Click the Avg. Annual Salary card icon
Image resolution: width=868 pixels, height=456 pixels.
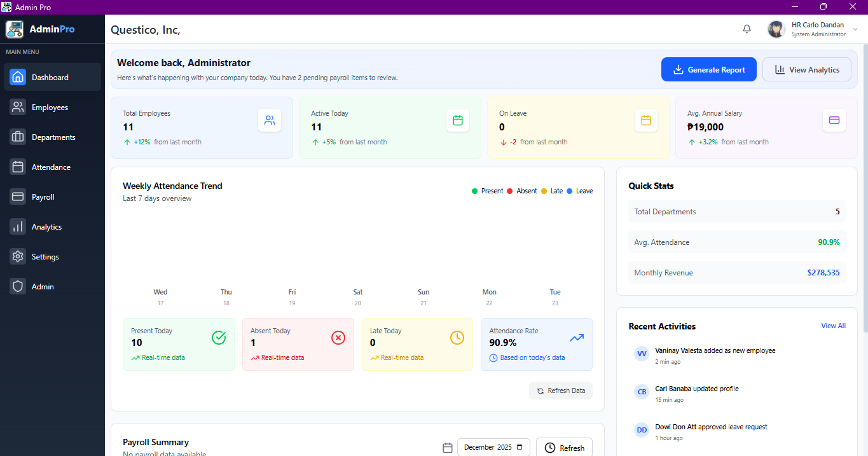pos(834,120)
